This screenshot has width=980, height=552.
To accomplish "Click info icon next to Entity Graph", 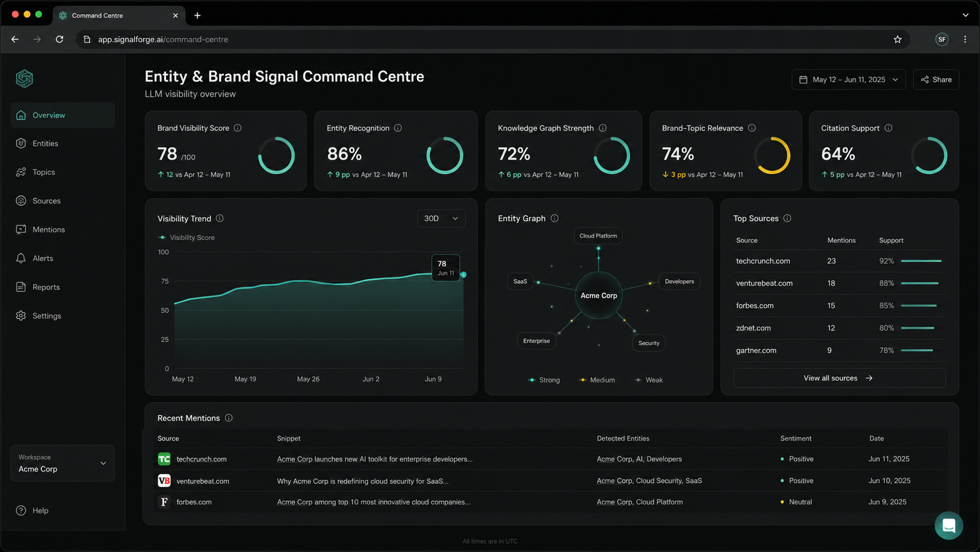I will click(x=554, y=218).
